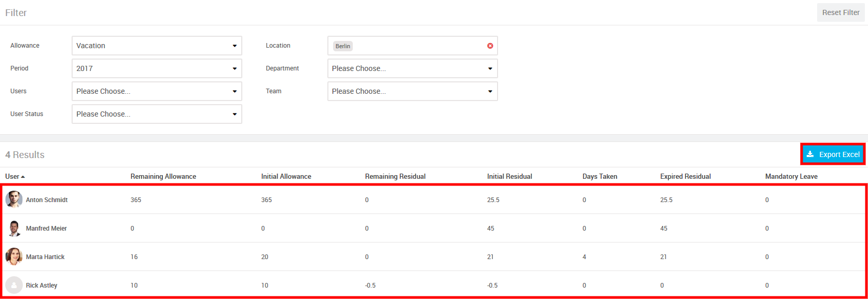Image resolution: width=868 pixels, height=299 pixels.
Task: Sort by Days Taken column header
Action: [599, 177]
